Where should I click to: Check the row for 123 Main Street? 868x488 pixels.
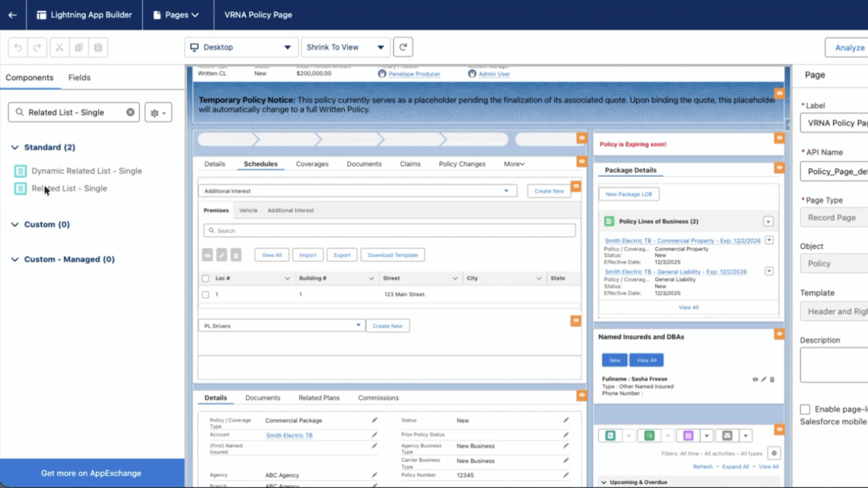206,295
